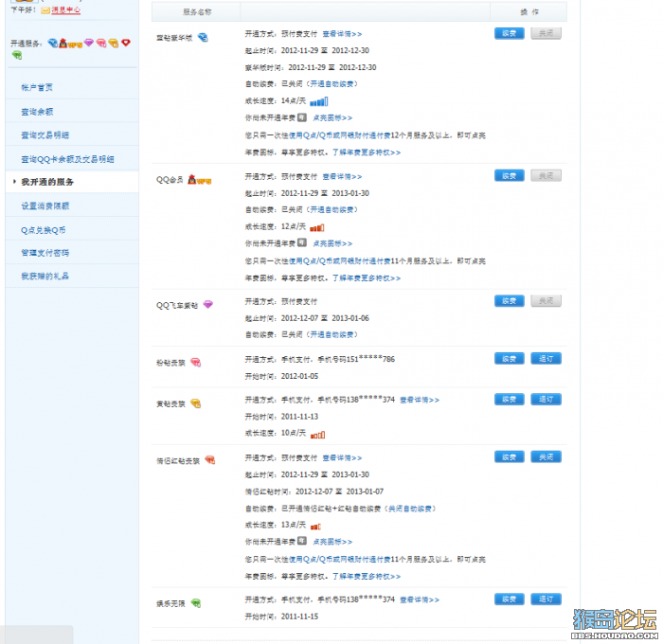Click the red heart diamond icon in 开通服务
The width and height of the screenshot is (663, 644).
click(126, 43)
